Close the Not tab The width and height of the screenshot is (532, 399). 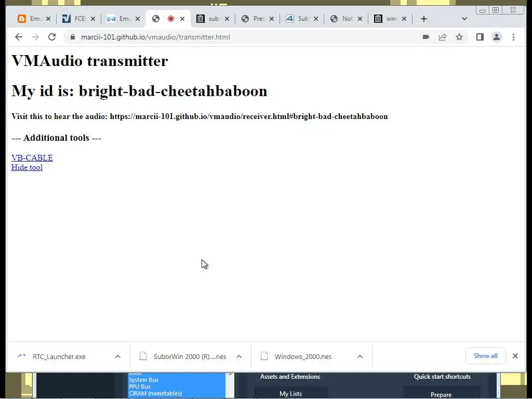360,19
